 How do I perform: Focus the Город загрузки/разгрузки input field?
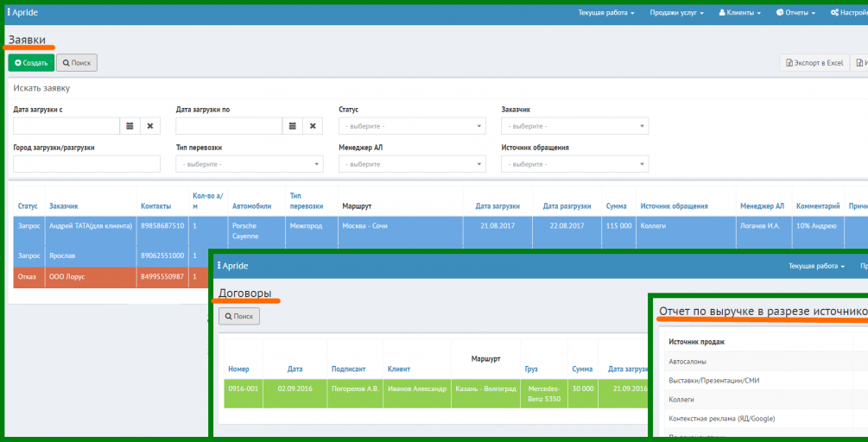pyautogui.click(x=87, y=164)
